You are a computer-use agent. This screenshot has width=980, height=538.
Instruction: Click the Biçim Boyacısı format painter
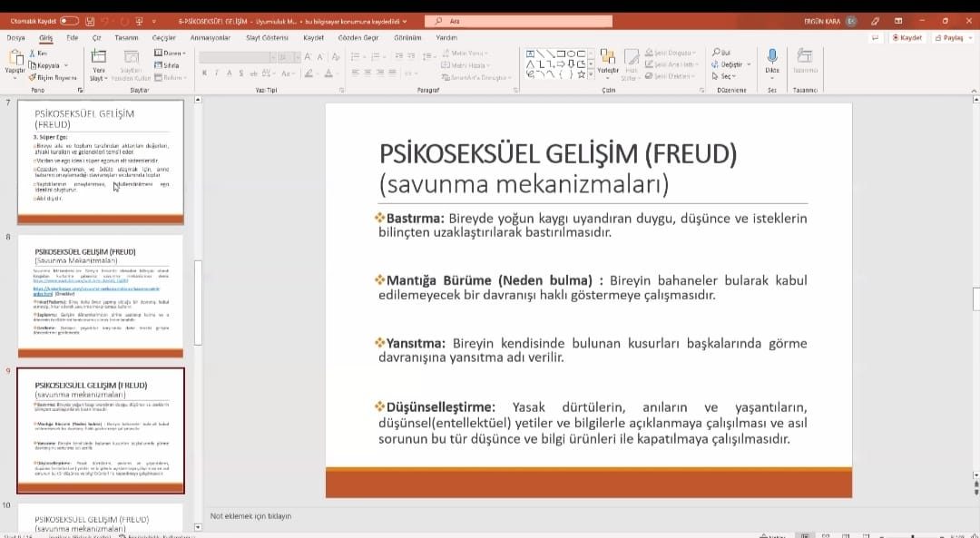[x=53, y=78]
